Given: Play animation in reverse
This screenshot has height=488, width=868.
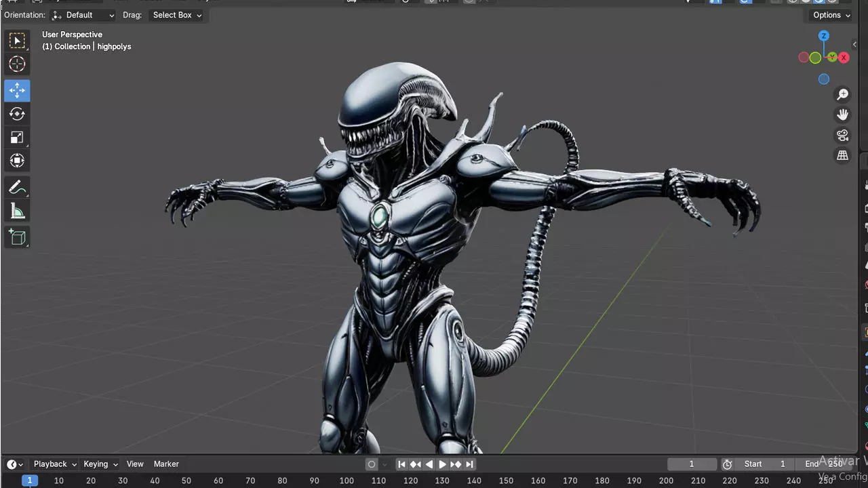Looking at the screenshot, I should (429, 464).
